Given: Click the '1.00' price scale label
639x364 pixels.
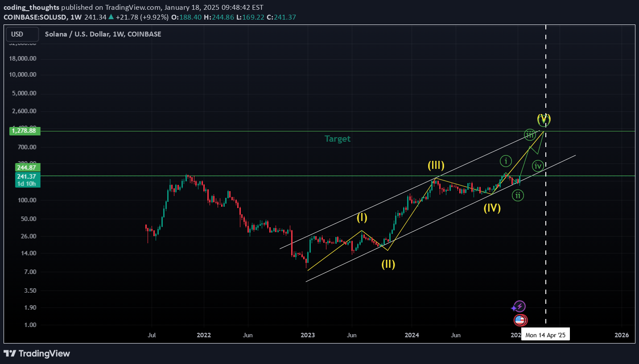Looking at the screenshot, I should [x=29, y=325].
